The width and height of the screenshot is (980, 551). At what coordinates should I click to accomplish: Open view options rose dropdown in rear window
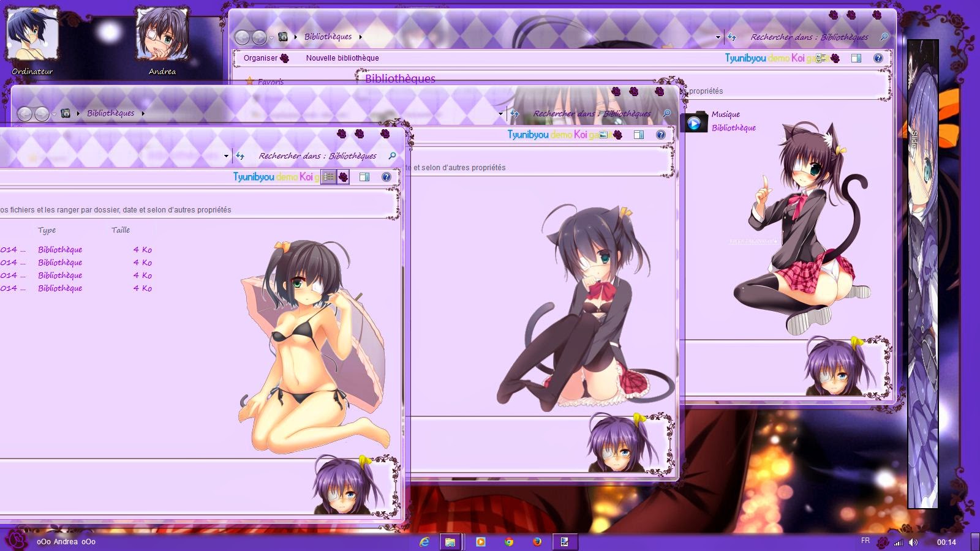(x=835, y=58)
